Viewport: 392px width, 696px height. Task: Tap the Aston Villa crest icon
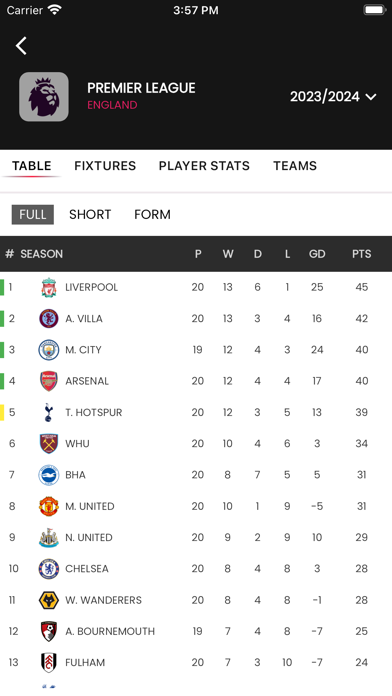pyautogui.click(x=48, y=319)
